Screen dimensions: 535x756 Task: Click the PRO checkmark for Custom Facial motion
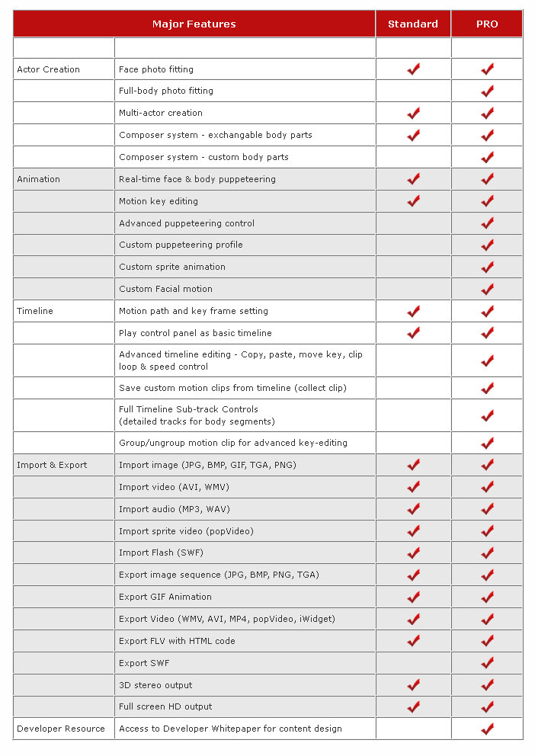coord(487,290)
